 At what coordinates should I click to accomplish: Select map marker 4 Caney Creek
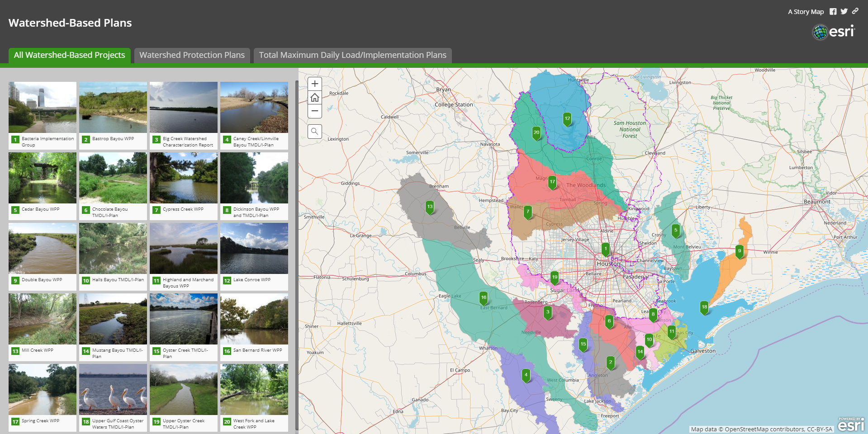point(526,376)
